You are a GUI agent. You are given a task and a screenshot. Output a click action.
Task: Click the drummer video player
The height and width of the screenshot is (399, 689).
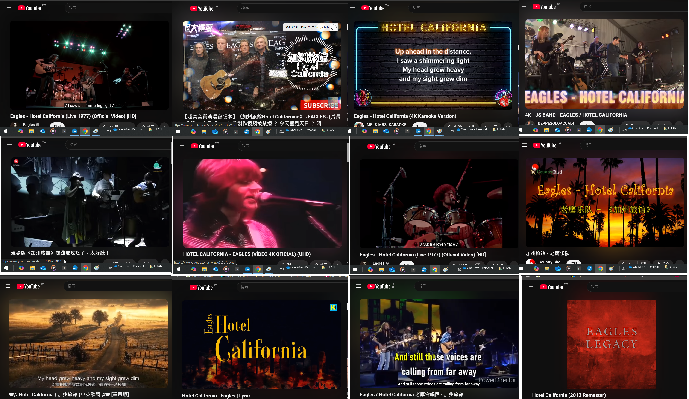[x=439, y=203]
